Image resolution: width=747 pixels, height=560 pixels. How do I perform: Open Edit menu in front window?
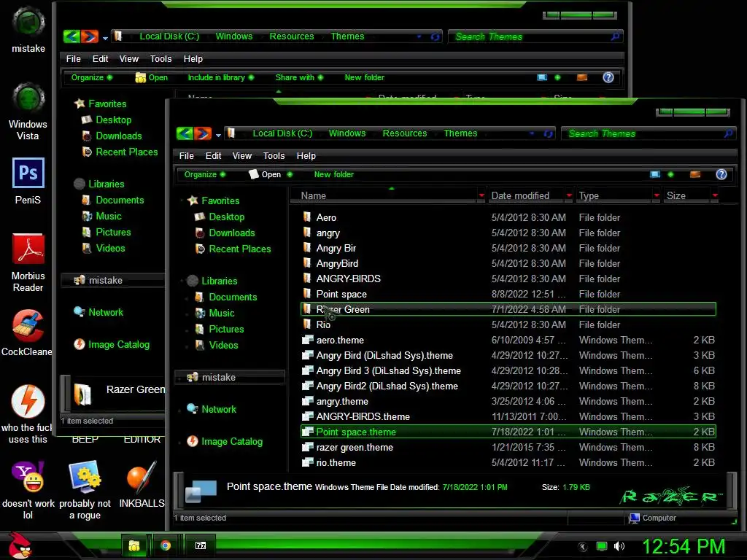[x=213, y=156]
